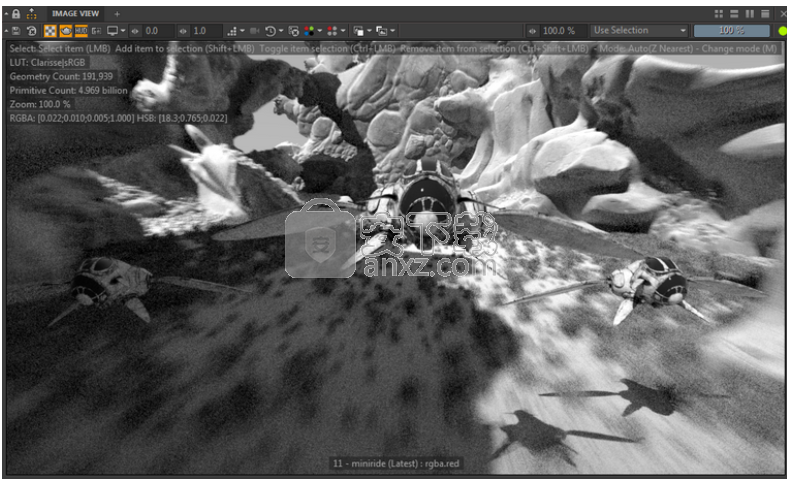787x479 pixels.
Task: Collapse the toolbar with small arrow
Action: 6,31
